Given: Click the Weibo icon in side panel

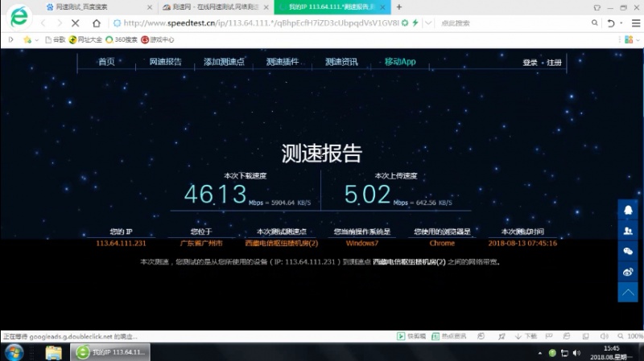Looking at the screenshot, I should (x=628, y=272).
